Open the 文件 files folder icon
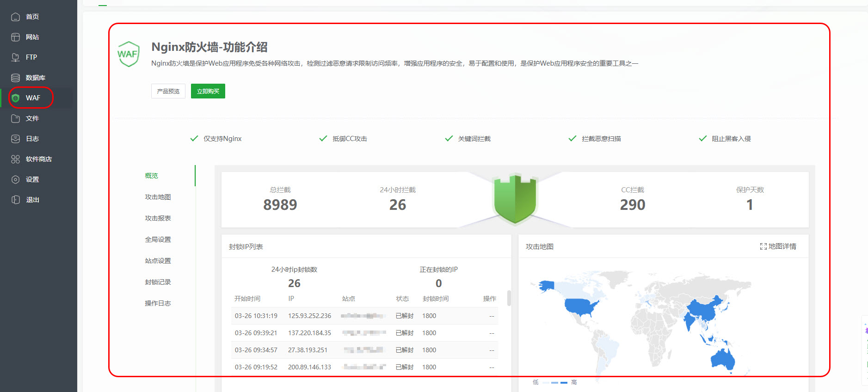 point(15,118)
